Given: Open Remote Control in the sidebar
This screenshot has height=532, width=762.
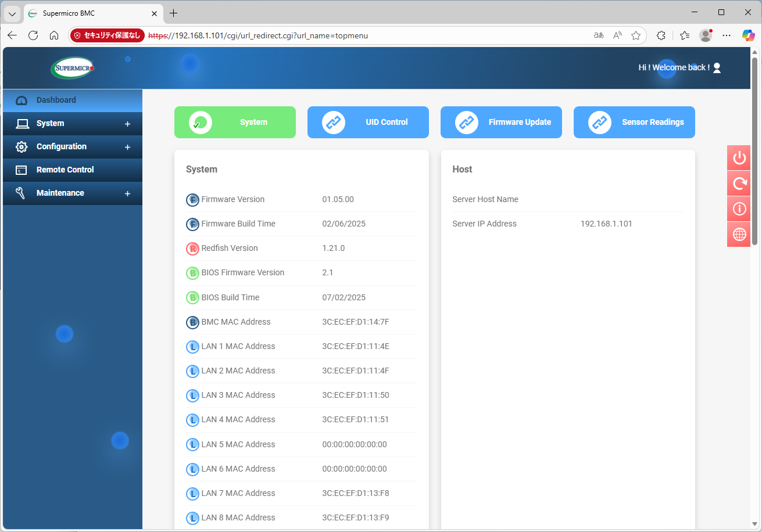Looking at the screenshot, I should 65,170.
